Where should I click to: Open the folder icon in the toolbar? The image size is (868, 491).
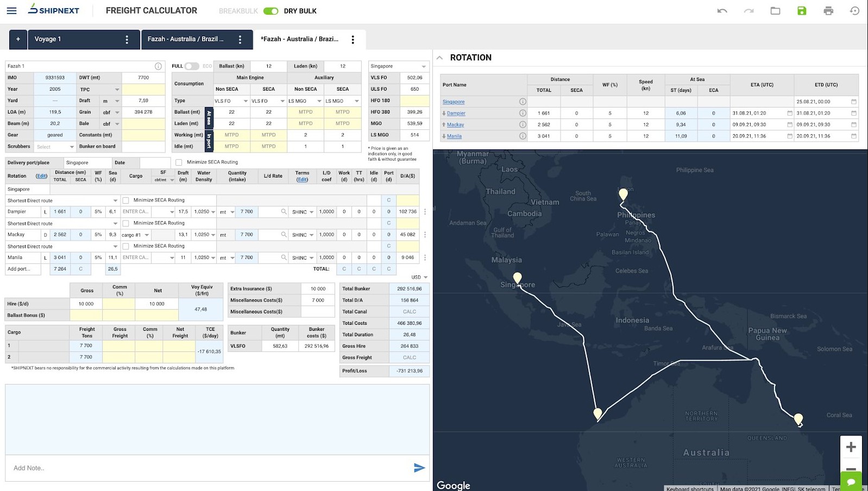775,11
